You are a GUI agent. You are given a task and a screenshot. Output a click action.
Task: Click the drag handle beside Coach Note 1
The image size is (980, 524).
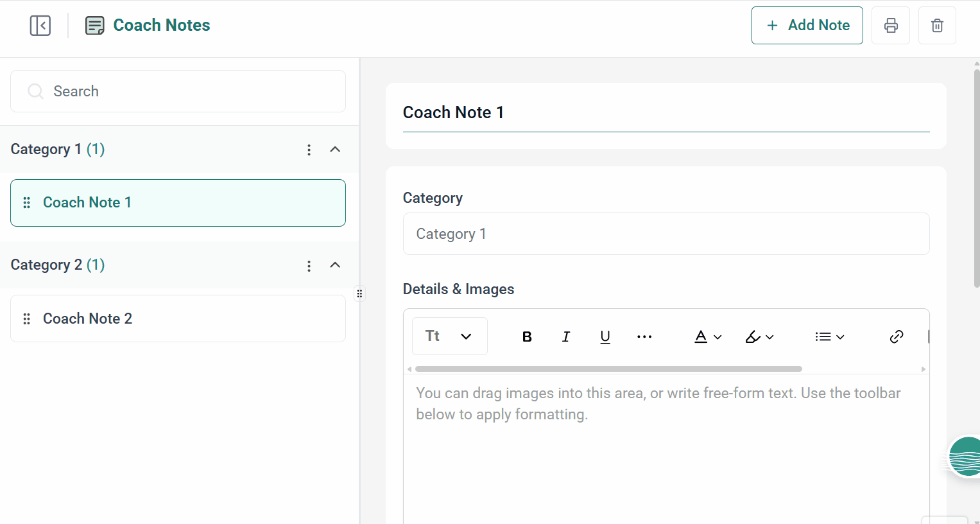click(x=26, y=202)
